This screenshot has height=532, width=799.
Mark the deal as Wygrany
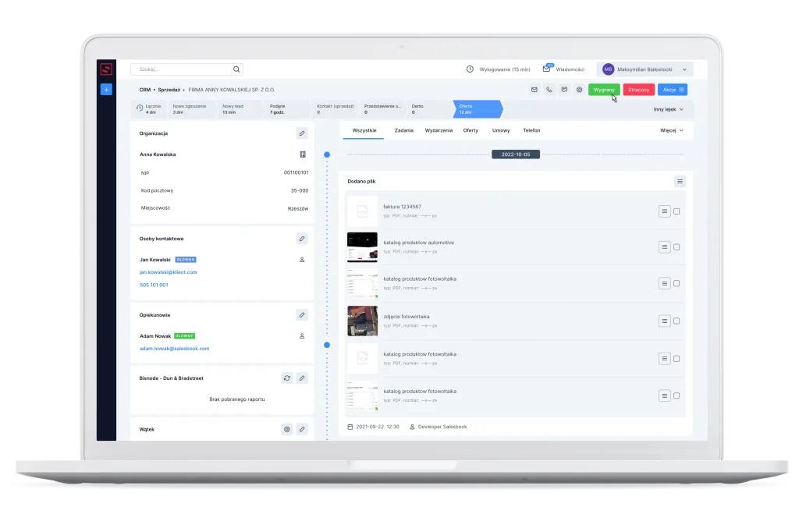click(x=604, y=90)
